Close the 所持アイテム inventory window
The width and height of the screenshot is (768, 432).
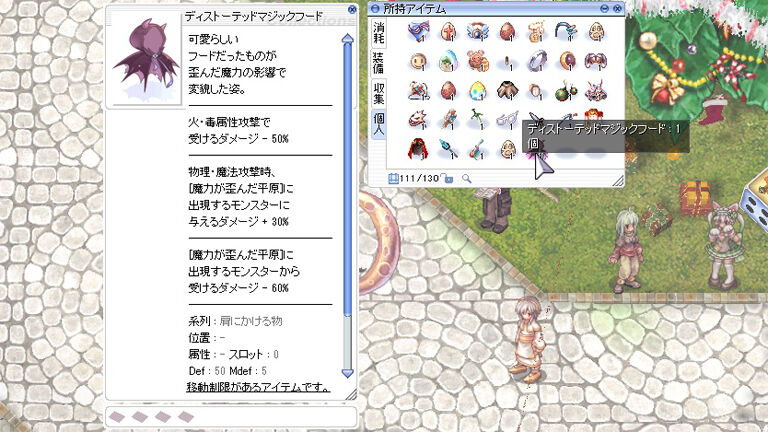coord(618,8)
